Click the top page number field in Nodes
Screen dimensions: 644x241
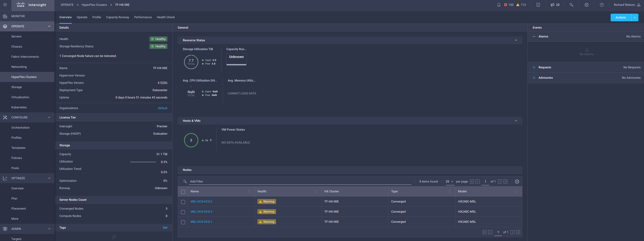485,182
